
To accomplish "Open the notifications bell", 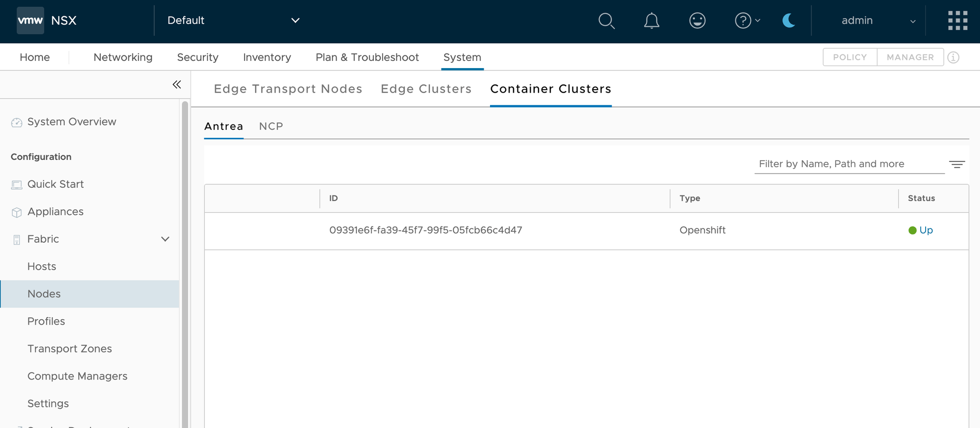I will pyautogui.click(x=651, y=21).
